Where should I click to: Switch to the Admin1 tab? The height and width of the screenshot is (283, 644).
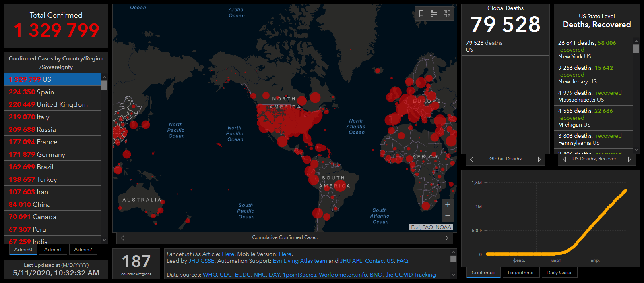click(x=53, y=250)
